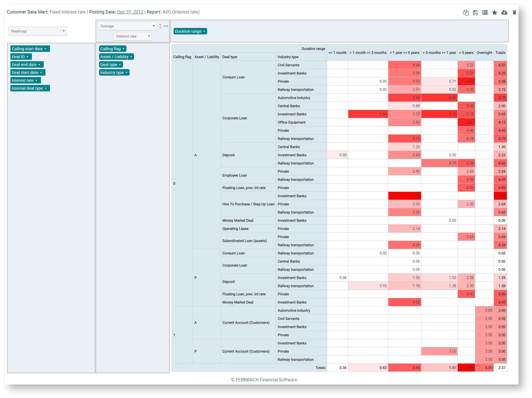This screenshot has width=532, height=398.
Task: Click the Dec 31, 2012 posting date link
Action: [x=130, y=12]
